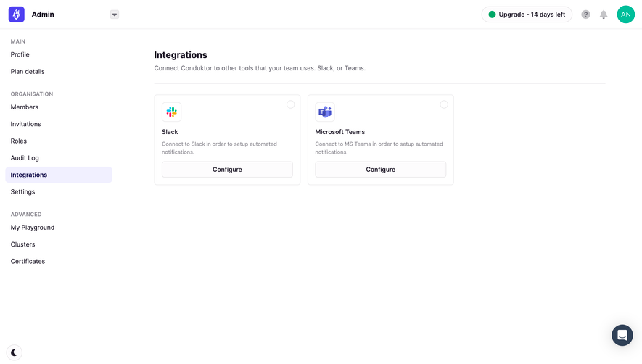Open the notifications bell

(604, 15)
